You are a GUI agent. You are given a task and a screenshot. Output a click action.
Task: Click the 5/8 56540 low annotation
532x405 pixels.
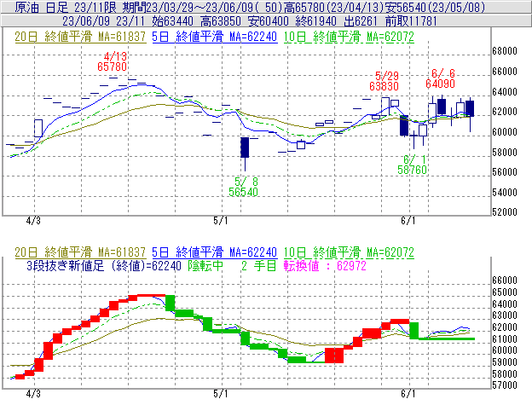(x=243, y=187)
